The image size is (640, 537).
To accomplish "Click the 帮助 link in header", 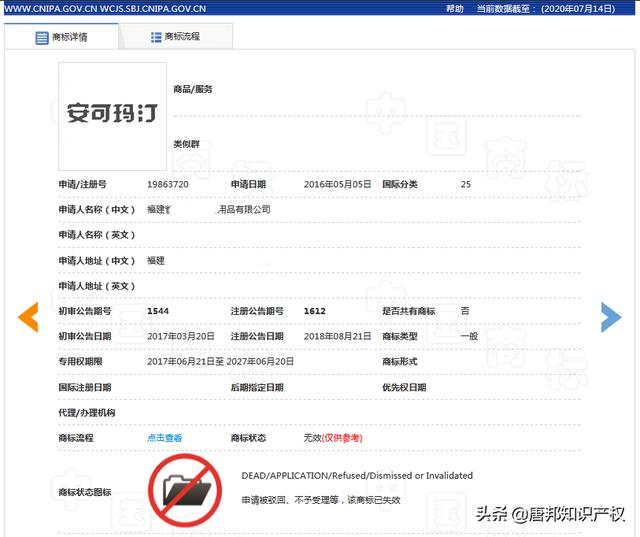I will [x=454, y=9].
